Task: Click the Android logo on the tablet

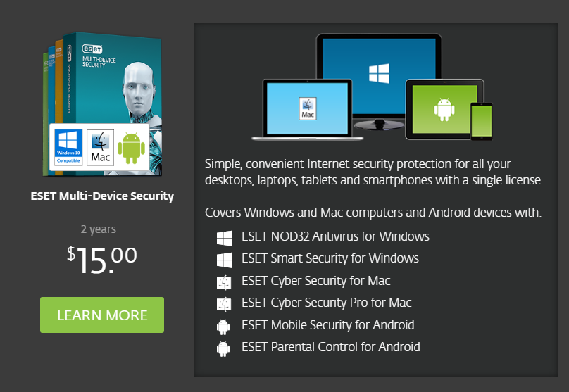Action: (444, 109)
